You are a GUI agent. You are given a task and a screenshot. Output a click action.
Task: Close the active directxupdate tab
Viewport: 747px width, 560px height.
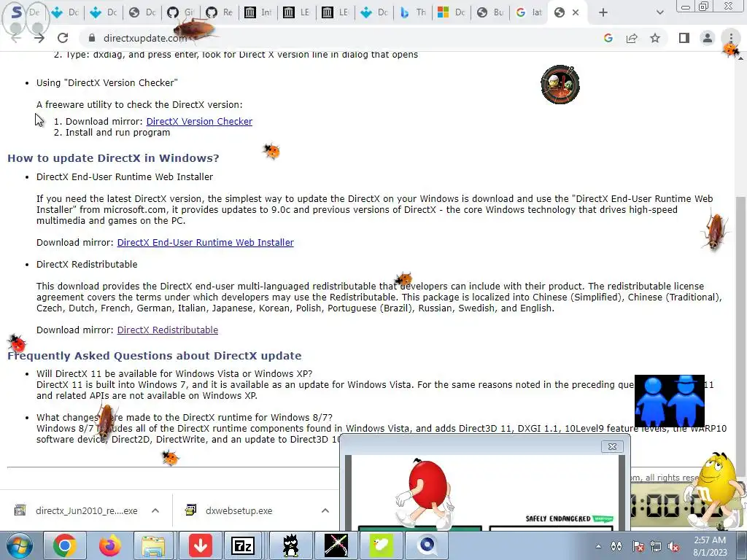click(x=576, y=12)
